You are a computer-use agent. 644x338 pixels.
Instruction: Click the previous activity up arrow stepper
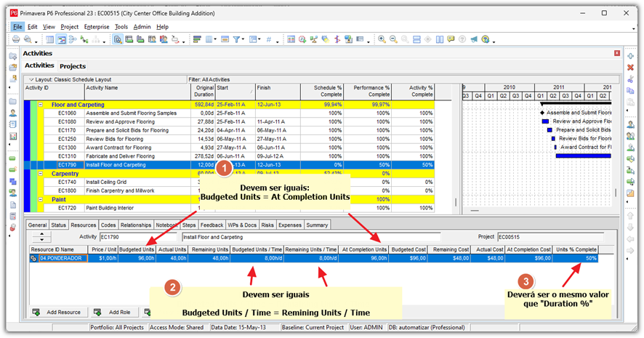coord(42,234)
